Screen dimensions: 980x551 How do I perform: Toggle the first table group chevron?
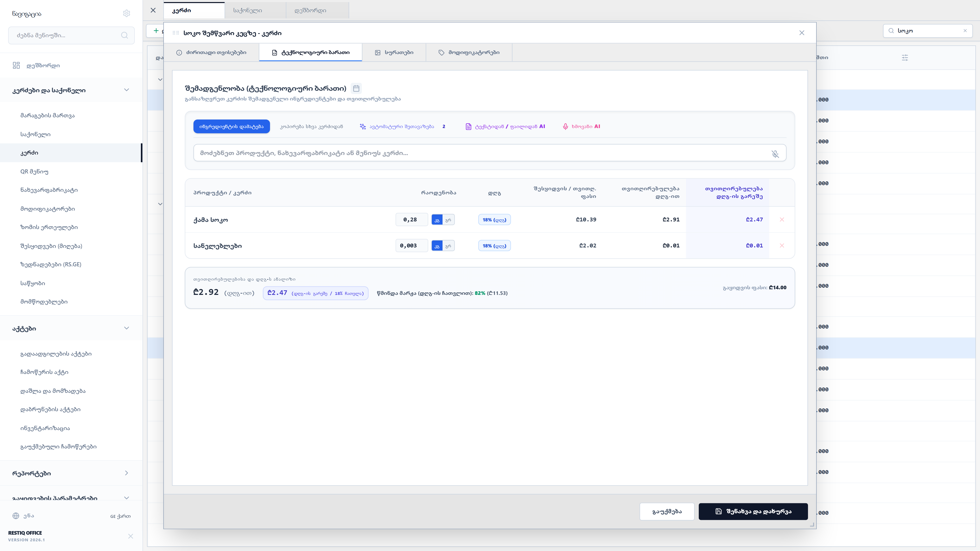160,80
